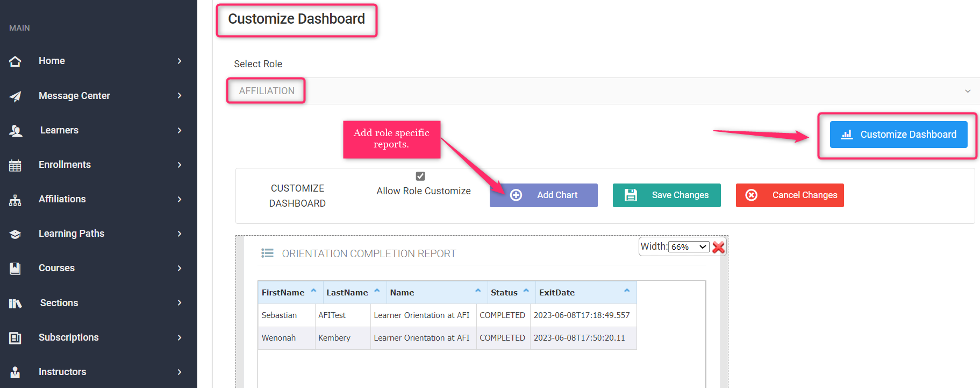980x388 pixels.
Task: Click the Save Changes button
Action: coord(667,195)
